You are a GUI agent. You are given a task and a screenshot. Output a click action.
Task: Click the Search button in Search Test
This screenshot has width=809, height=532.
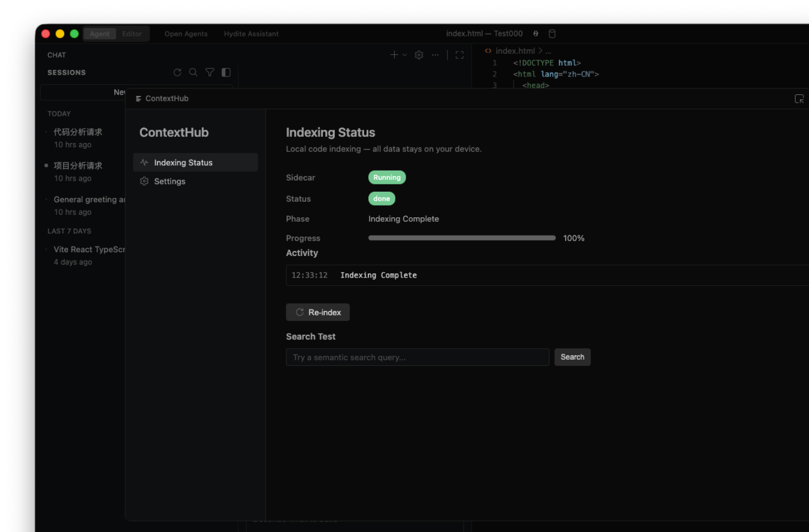pyautogui.click(x=572, y=357)
